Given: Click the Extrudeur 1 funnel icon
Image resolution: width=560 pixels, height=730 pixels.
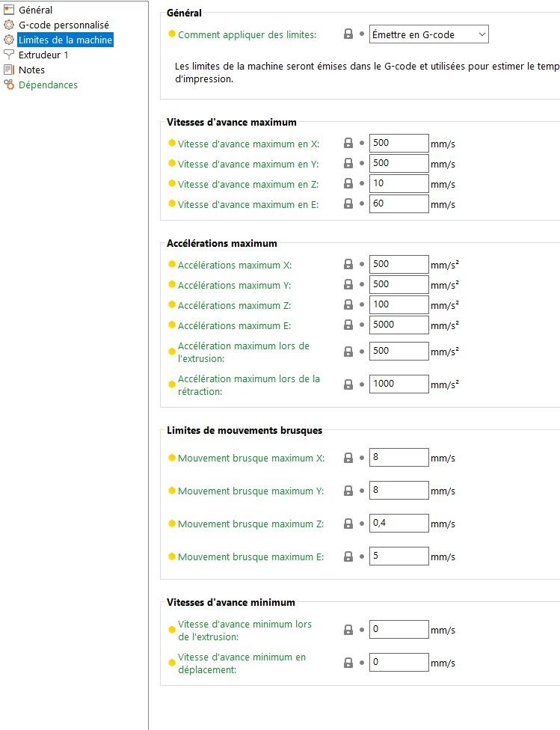Looking at the screenshot, I should 9,55.
